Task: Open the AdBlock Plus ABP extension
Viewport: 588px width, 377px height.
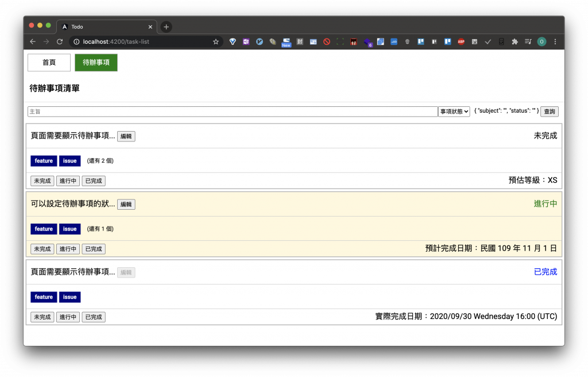Action: tap(461, 42)
